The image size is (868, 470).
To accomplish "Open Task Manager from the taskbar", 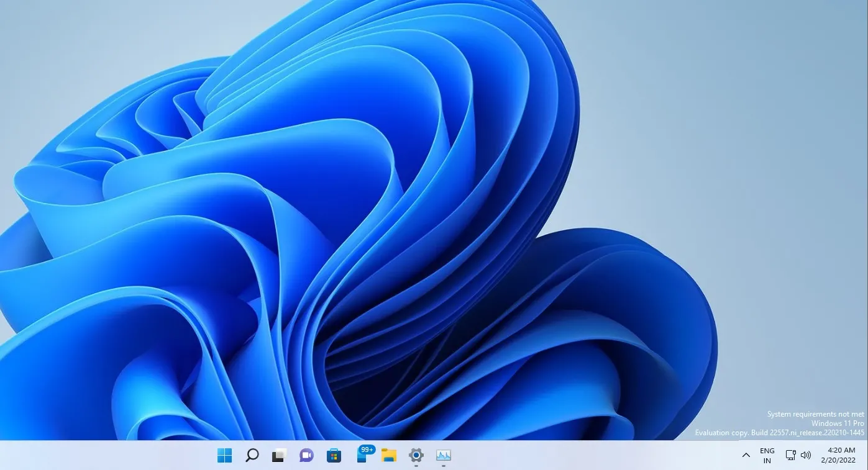I will [443, 455].
